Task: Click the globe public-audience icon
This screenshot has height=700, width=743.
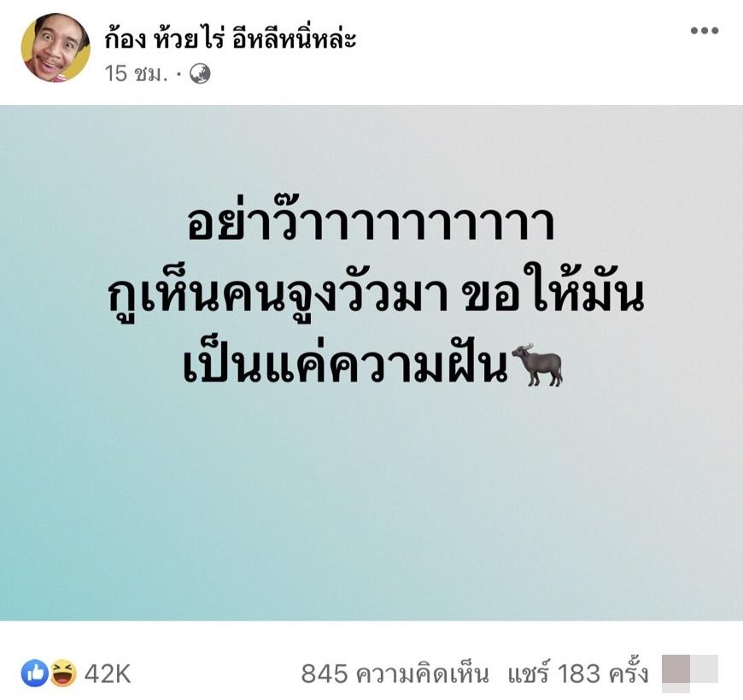Action: (x=200, y=74)
